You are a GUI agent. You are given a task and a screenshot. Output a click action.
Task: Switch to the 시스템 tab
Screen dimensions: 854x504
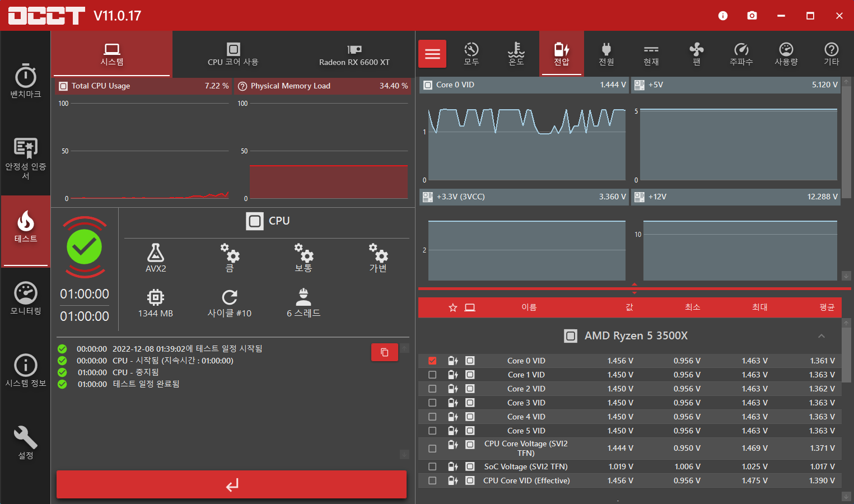pos(112,54)
